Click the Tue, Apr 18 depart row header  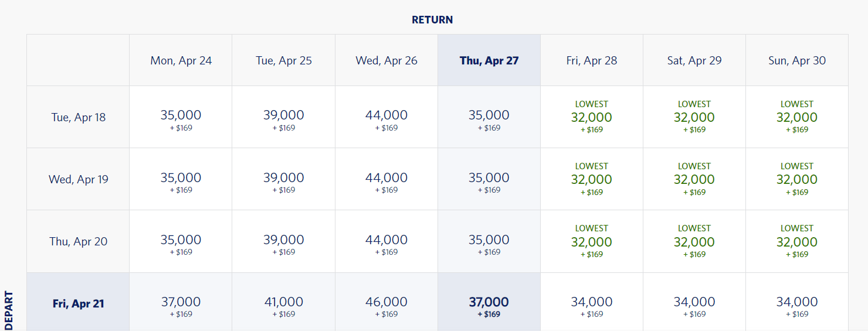point(78,117)
